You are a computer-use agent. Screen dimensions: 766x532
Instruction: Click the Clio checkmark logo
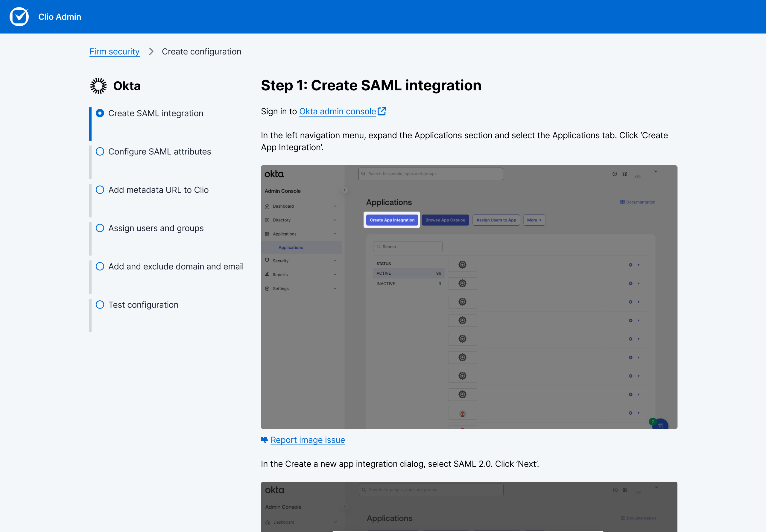click(x=19, y=17)
